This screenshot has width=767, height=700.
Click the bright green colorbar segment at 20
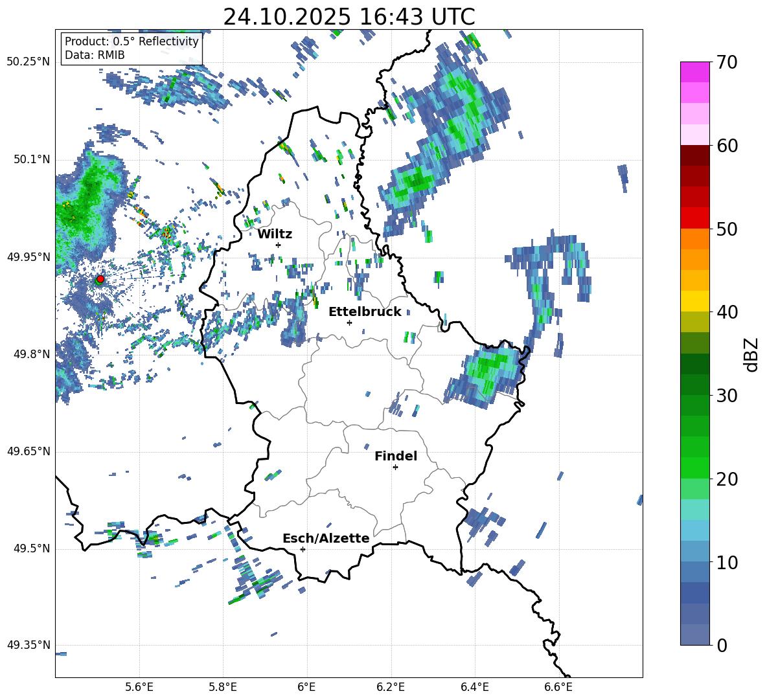(695, 468)
